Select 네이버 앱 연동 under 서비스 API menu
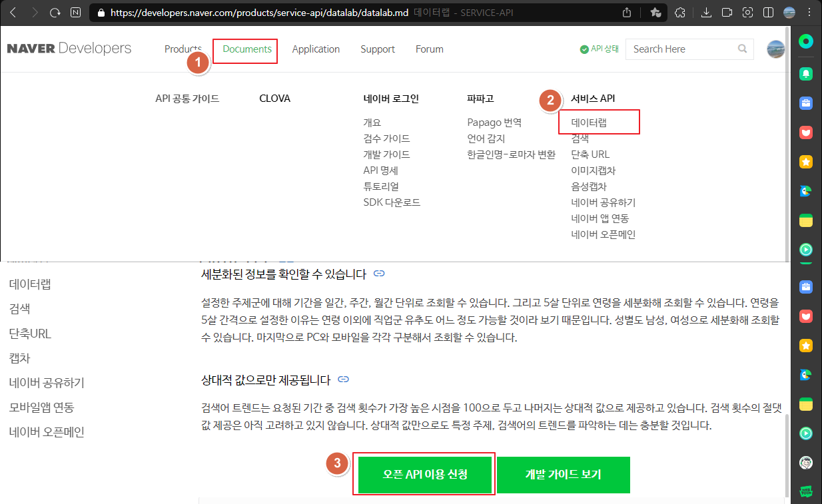This screenshot has width=822, height=504. [x=600, y=218]
